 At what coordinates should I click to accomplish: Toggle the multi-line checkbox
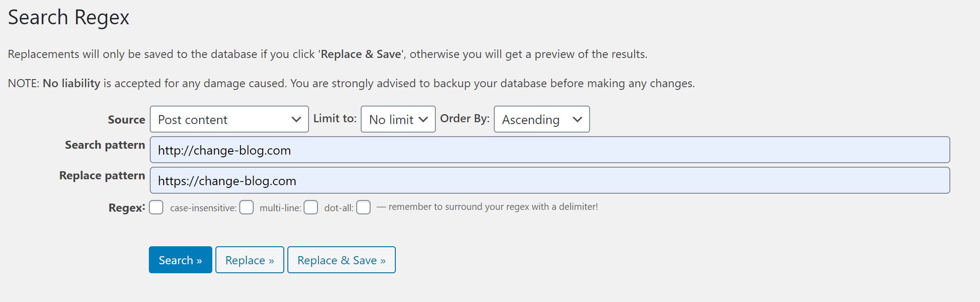pos(311,207)
